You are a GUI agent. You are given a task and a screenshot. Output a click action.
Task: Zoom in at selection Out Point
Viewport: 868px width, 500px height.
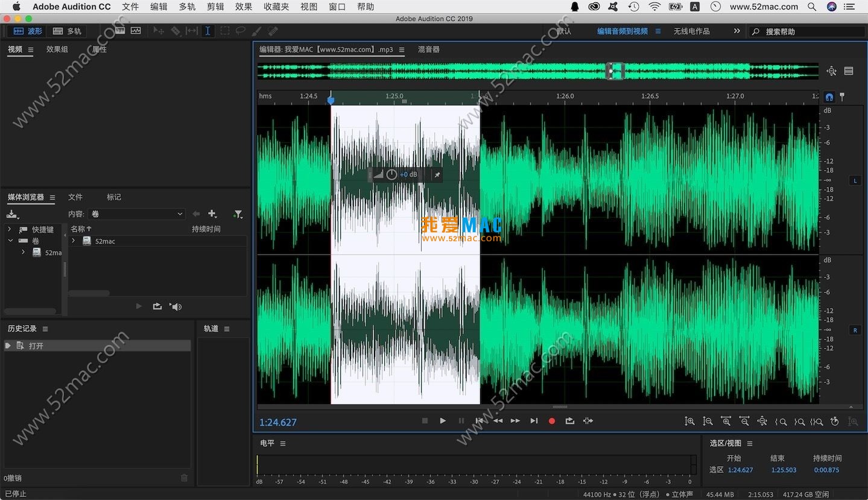pyautogui.click(x=799, y=422)
